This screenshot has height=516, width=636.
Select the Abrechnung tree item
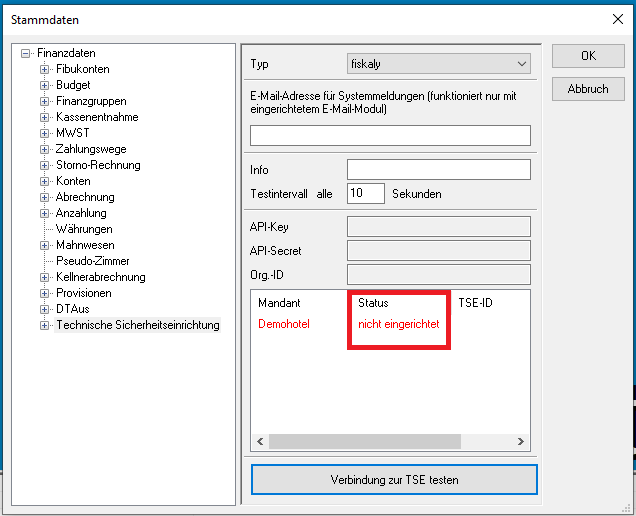pos(85,197)
